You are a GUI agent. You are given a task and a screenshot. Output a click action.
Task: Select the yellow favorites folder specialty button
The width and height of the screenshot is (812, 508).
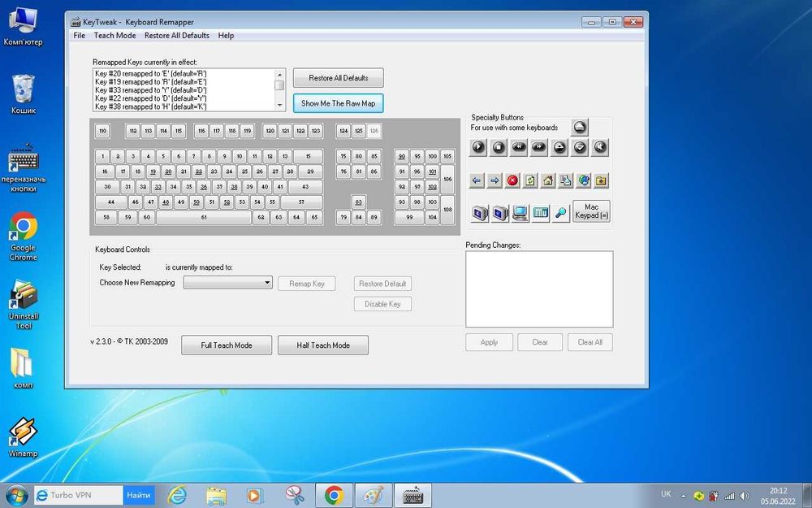601,180
